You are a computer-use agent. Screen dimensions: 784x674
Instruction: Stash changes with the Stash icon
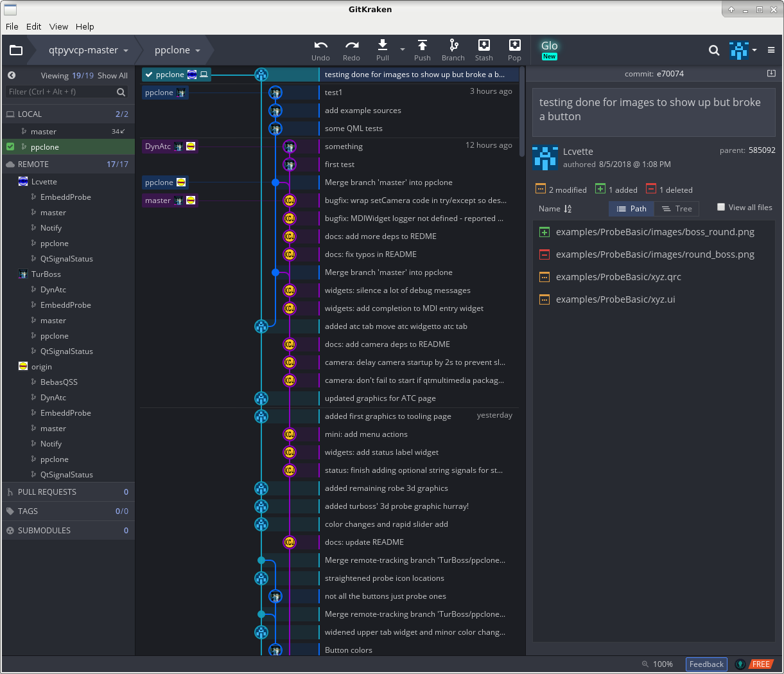484,44
